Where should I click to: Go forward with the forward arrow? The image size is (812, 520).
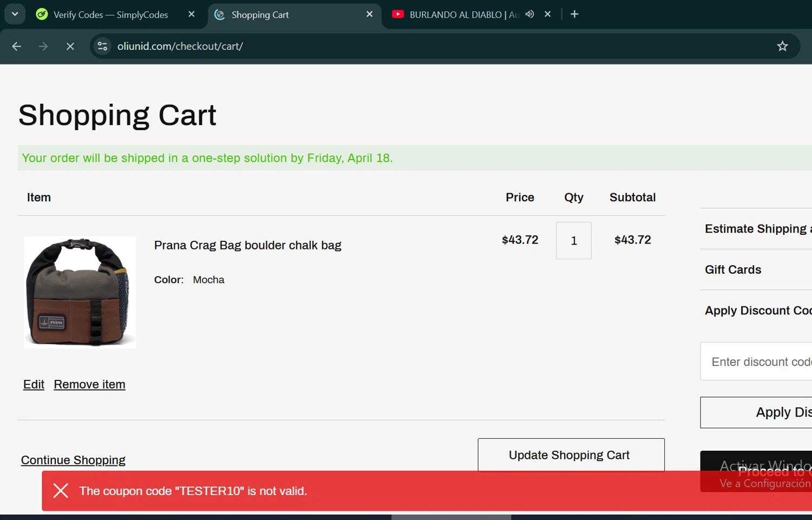pos(43,47)
